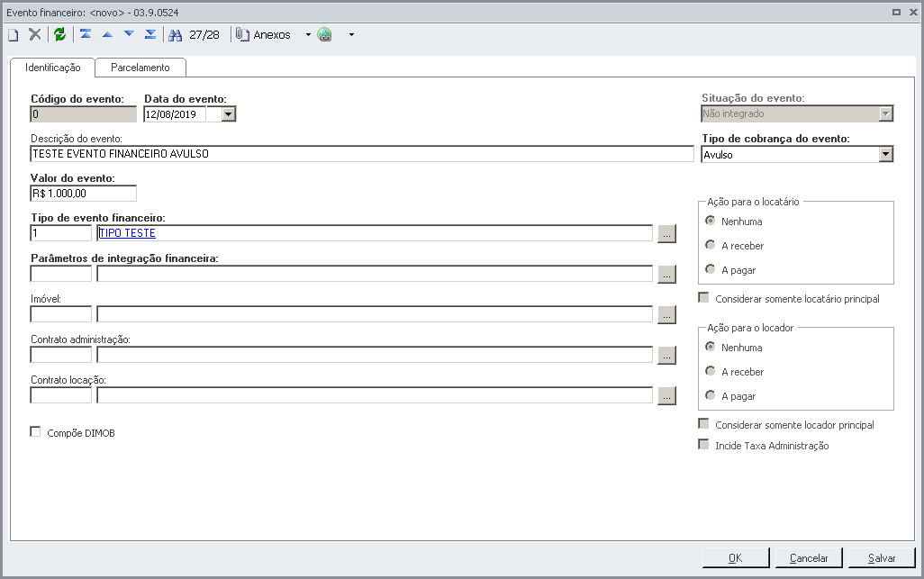The height and width of the screenshot is (579, 924).
Task: Browse Parâmetros de integração financeira ellipsis button
Action: coord(666,275)
